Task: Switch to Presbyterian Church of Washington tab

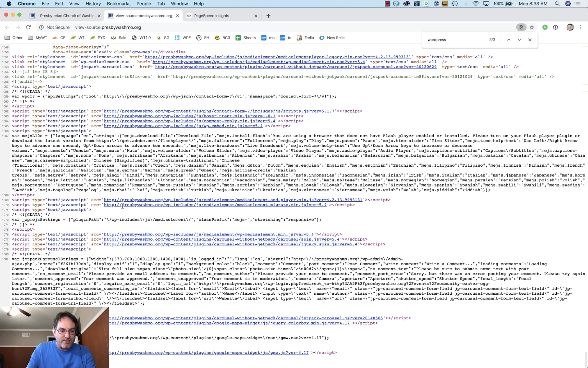Action: point(67,16)
